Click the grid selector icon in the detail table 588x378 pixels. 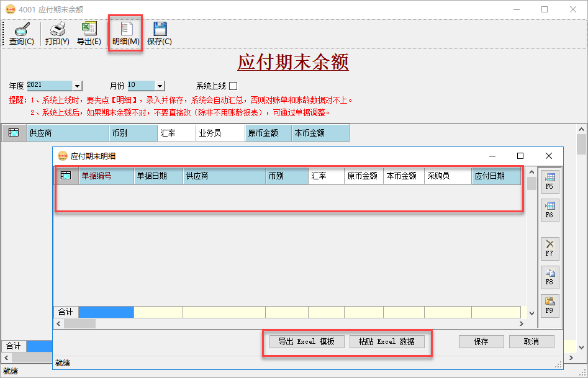coord(65,176)
